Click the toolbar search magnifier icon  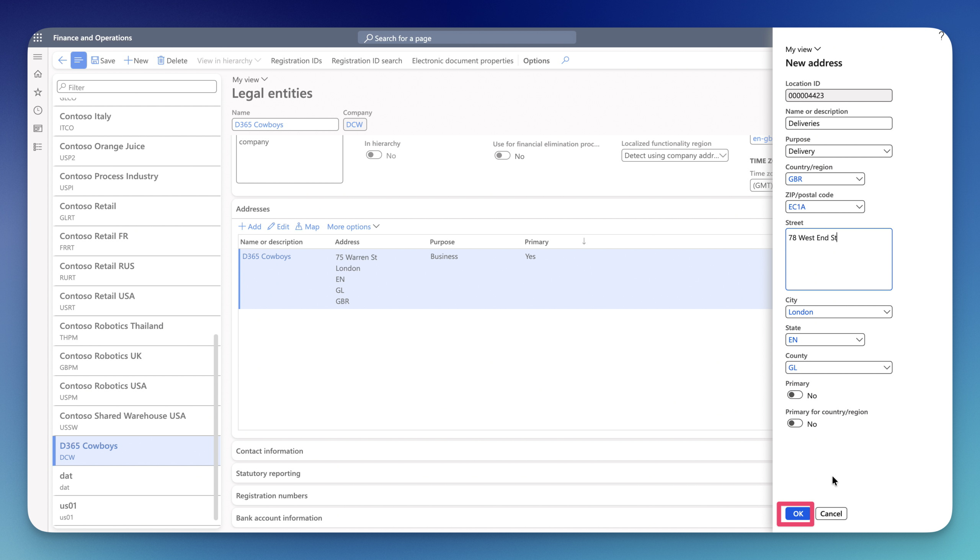(x=565, y=60)
